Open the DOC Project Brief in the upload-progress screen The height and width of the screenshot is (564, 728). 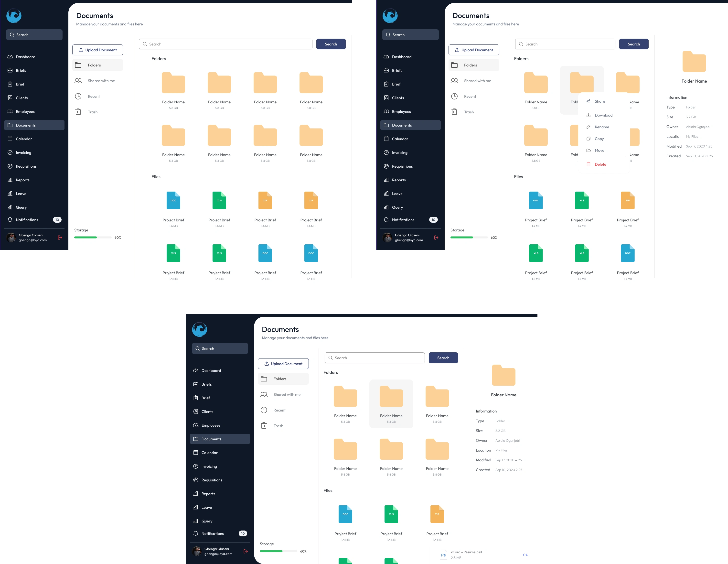click(345, 514)
